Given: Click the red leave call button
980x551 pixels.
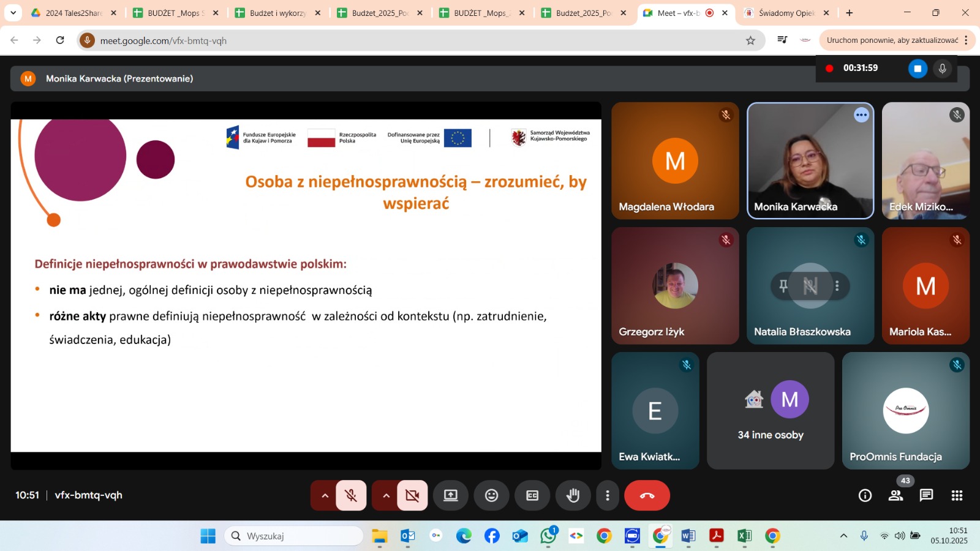Looking at the screenshot, I should (x=647, y=495).
